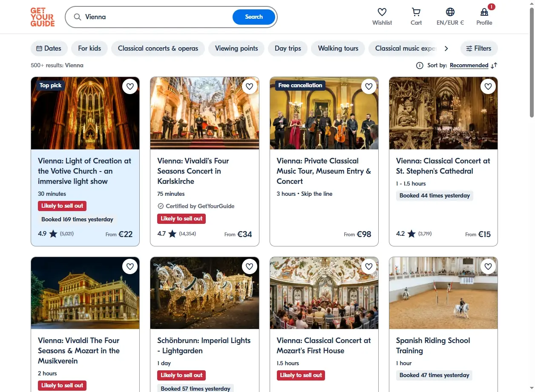This screenshot has width=535, height=392.
Task: Click the Profile notification badge
Action: (x=491, y=7)
